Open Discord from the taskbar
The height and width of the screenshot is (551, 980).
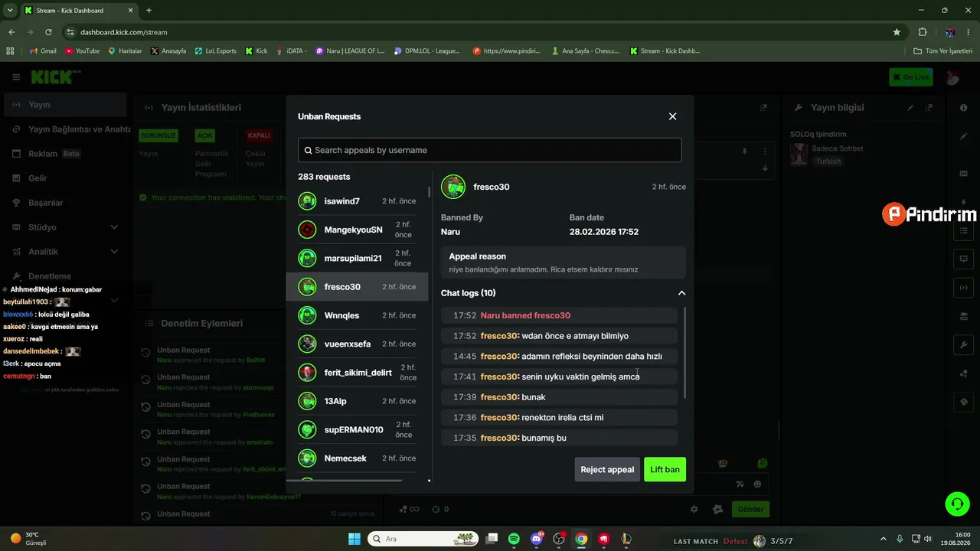point(537,539)
